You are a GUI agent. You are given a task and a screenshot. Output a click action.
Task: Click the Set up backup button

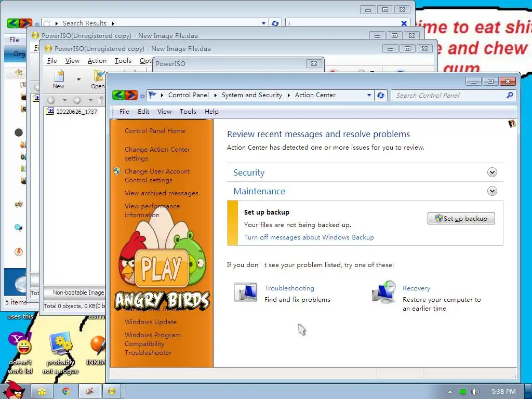pyautogui.click(x=461, y=219)
